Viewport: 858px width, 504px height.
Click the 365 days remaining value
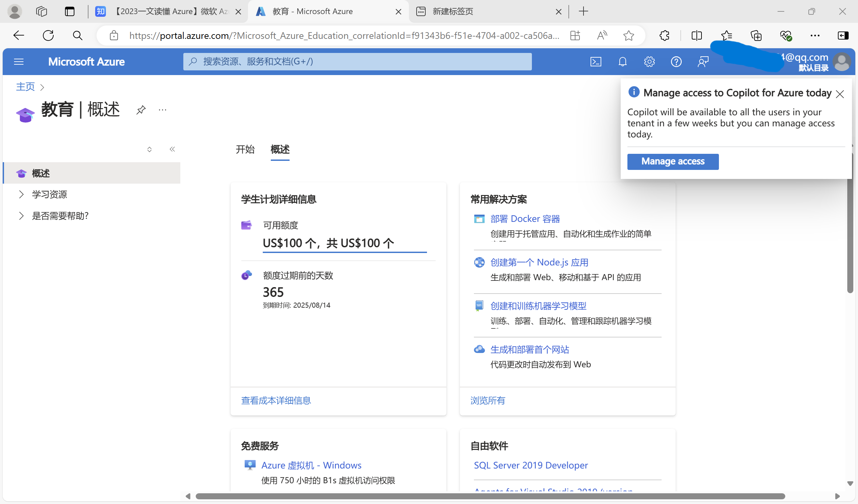pyautogui.click(x=273, y=292)
